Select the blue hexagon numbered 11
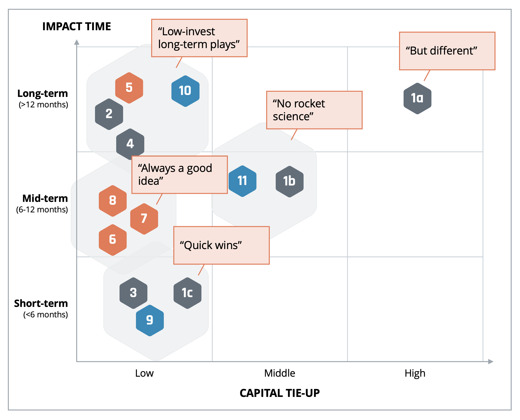Viewport: 520px width, 420px height. [x=243, y=181]
